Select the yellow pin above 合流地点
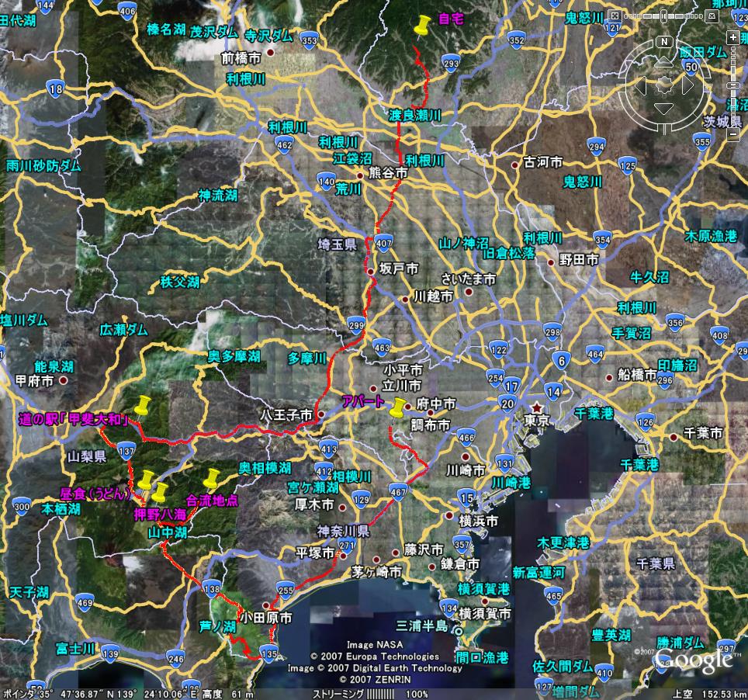The height and width of the screenshot is (700, 748). (x=212, y=479)
